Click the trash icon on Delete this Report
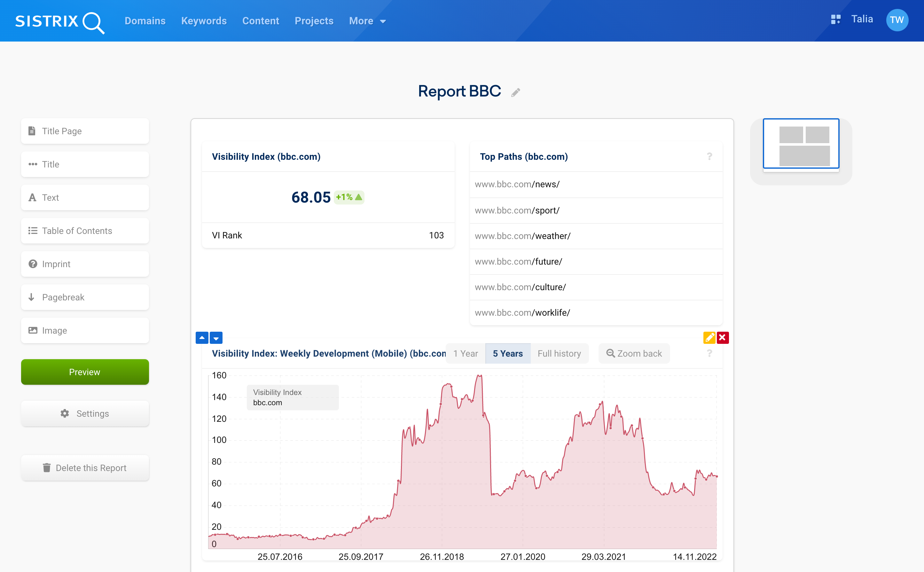Screen dimensions: 924x572 coord(47,468)
